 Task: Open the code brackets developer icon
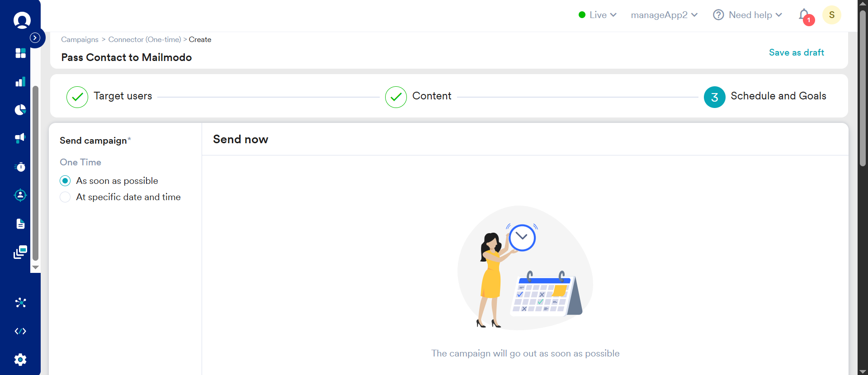20,331
